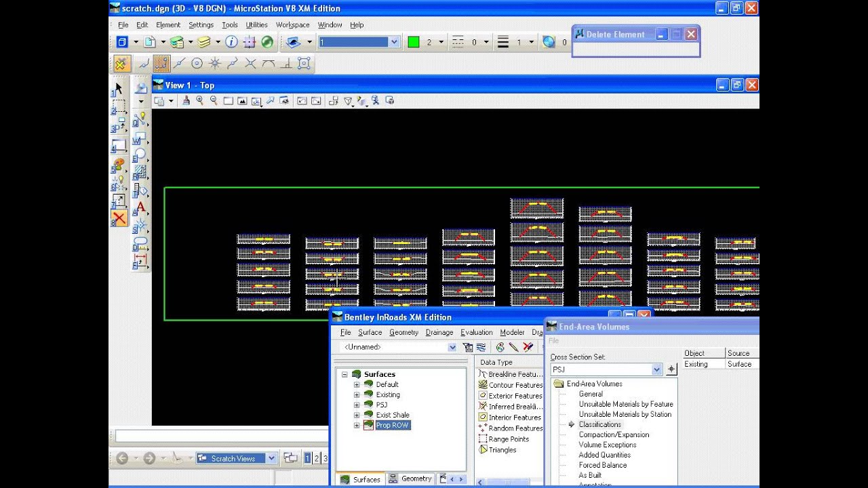Select Unsuitable Materials by Feature

pos(626,404)
